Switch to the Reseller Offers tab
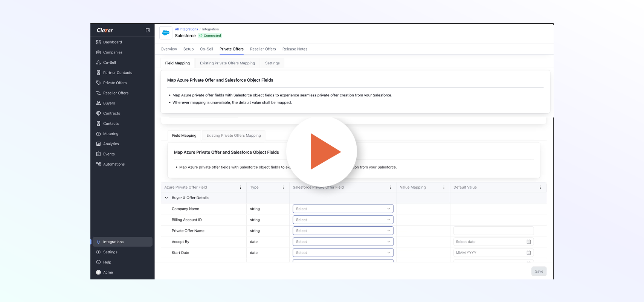 click(263, 49)
